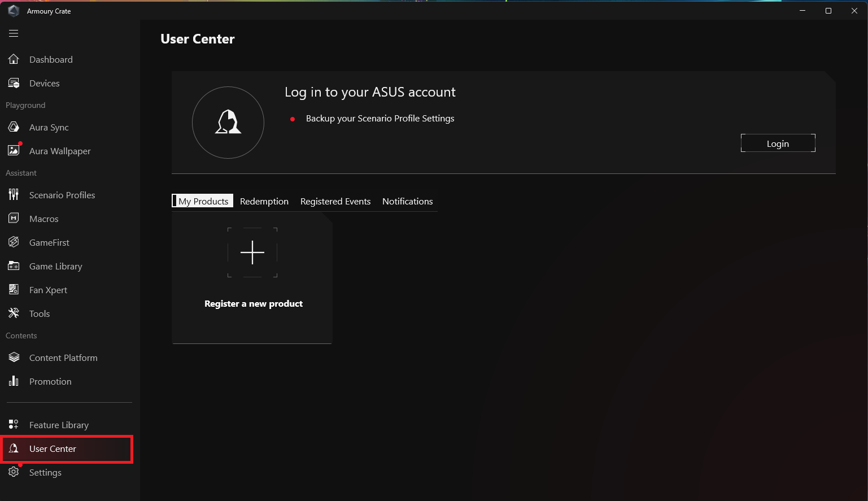Click Promotion chart icon

coord(14,381)
